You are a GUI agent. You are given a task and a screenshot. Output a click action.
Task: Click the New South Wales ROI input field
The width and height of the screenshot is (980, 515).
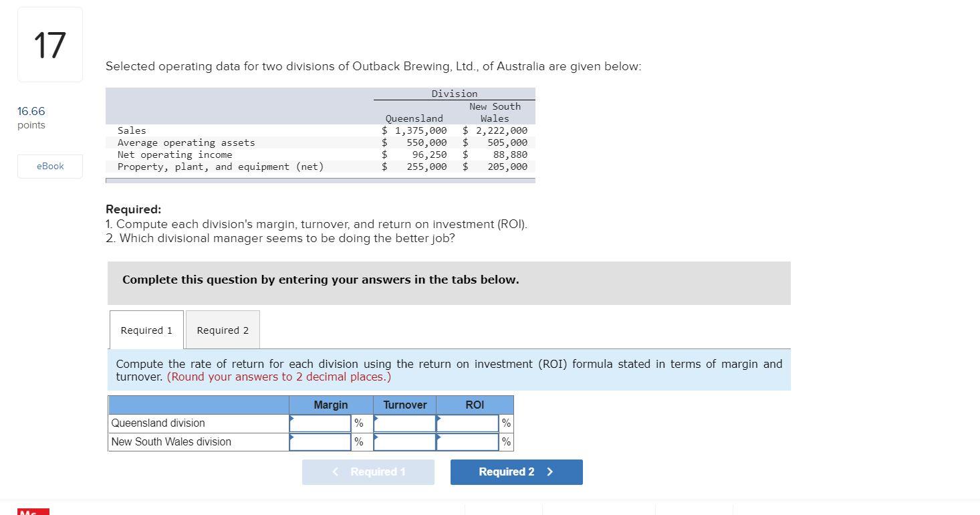coord(468,441)
